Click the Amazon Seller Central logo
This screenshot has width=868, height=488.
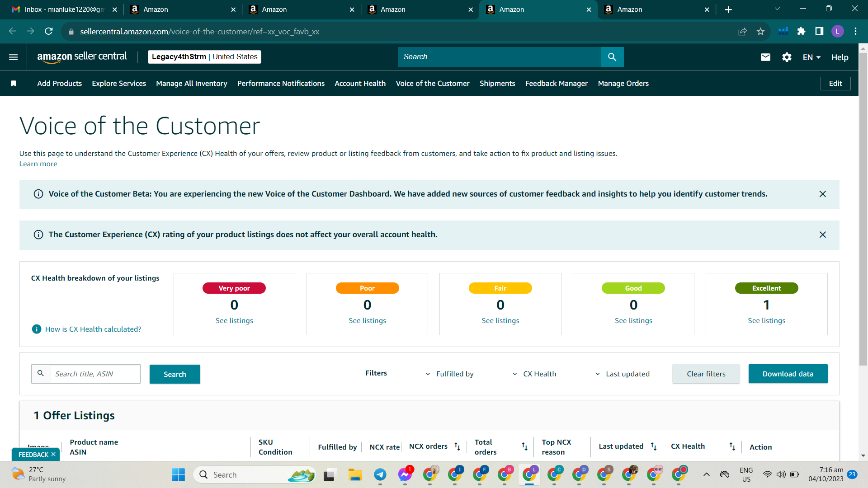coord(82,57)
